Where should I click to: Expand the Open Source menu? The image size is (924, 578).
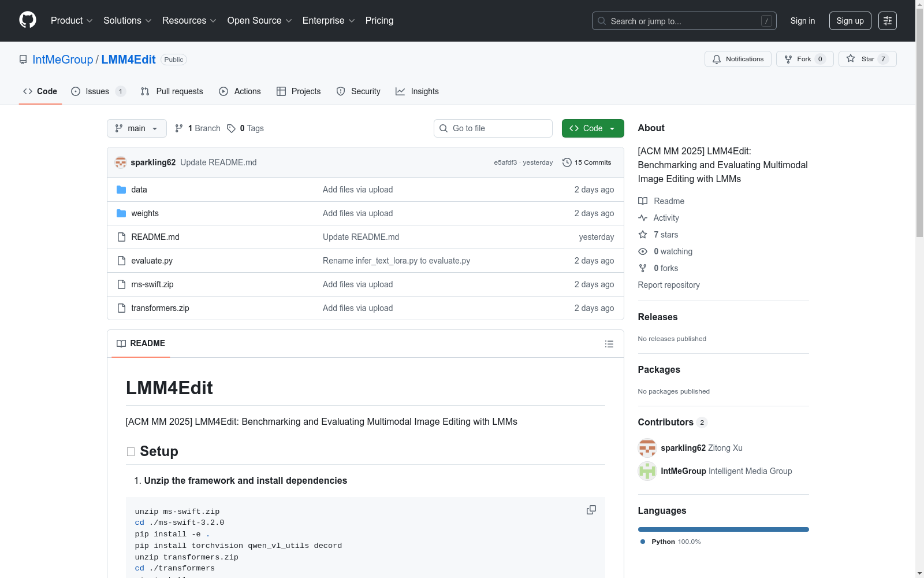(260, 21)
